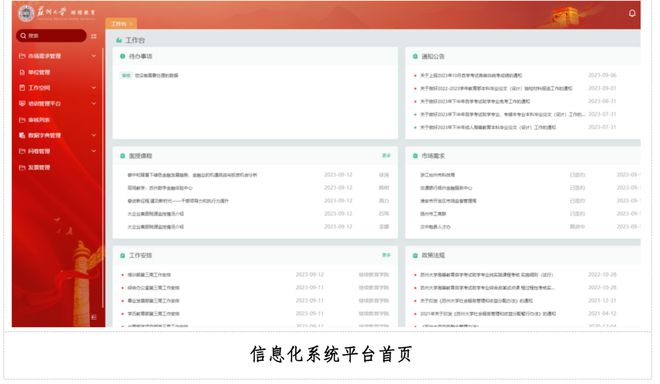Open the notification bell in the header

pos(632,13)
